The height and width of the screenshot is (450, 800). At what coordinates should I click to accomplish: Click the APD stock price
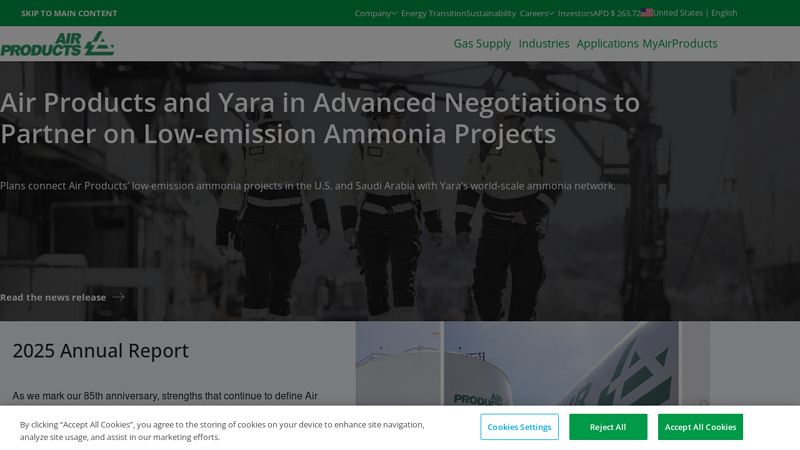tap(616, 13)
